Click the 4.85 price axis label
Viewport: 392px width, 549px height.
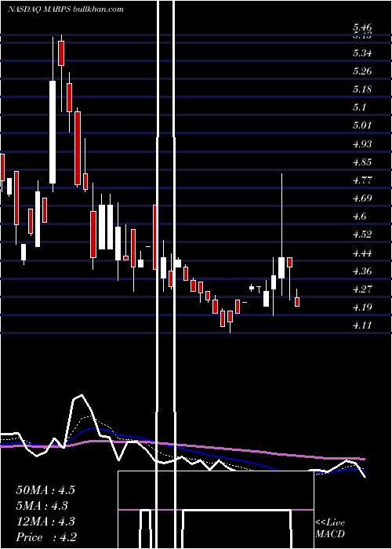click(362, 162)
